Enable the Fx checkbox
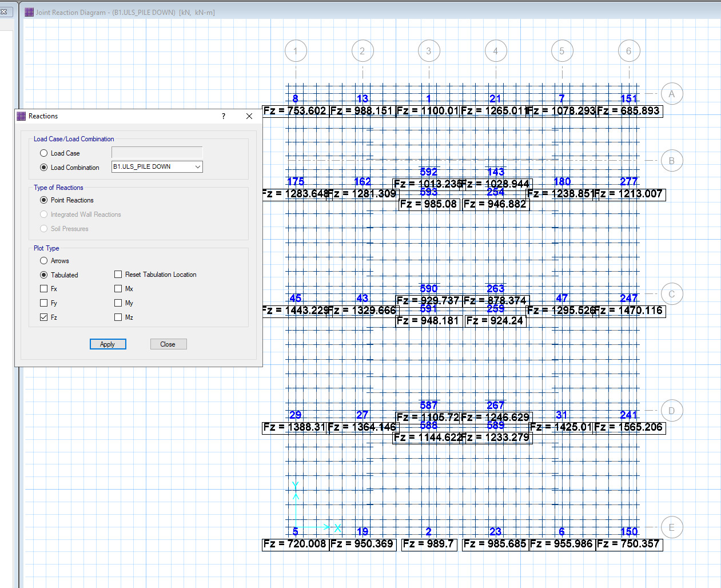721x588 pixels. coord(43,289)
